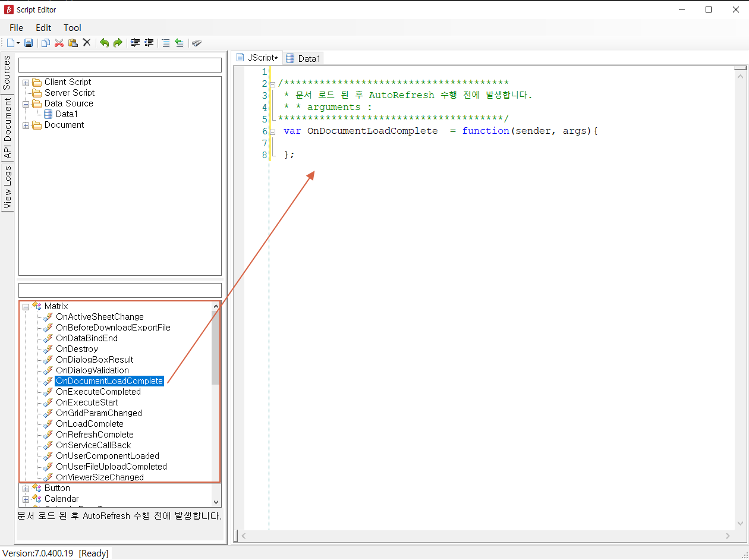Collapse code block at line 6
Screen dimensions: 749x560
click(272, 131)
